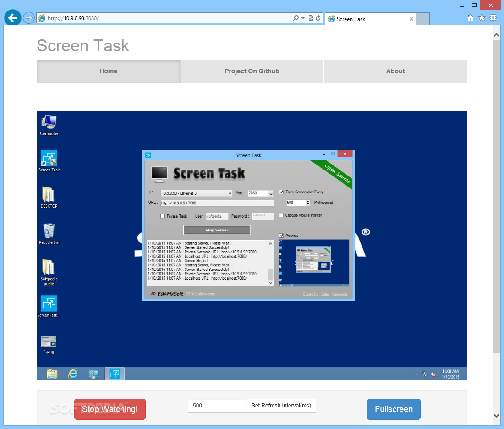This screenshot has width=504, height=429.
Task: Click the Computer desktop icon
Action: [x=49, y=126]
